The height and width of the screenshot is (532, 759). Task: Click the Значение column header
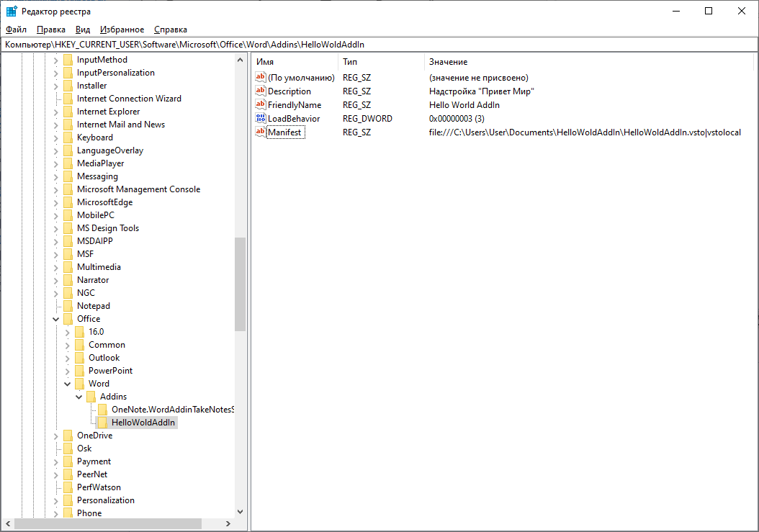click(x=448, y=62)
